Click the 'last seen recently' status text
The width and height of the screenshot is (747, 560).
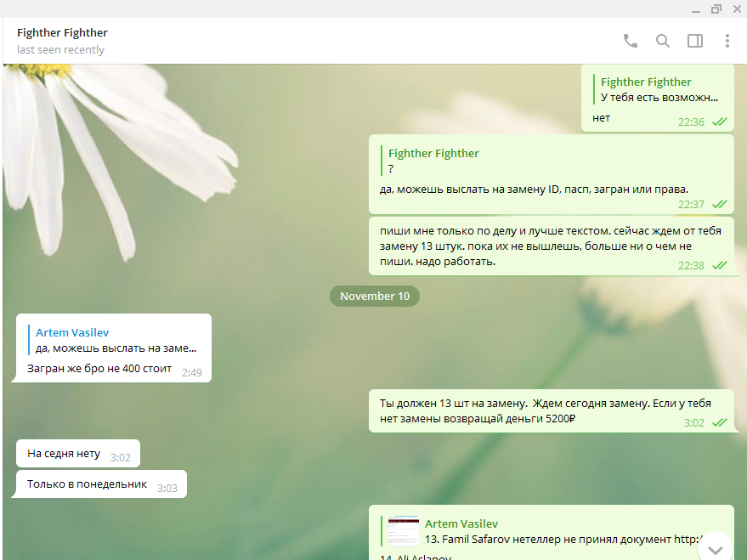[x=60, y=50]
